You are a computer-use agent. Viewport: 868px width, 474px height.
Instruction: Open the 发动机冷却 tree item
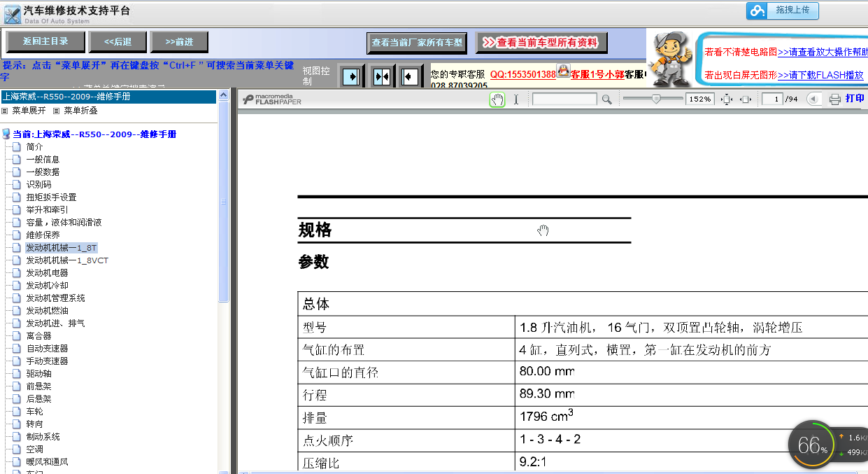(47, 286)
